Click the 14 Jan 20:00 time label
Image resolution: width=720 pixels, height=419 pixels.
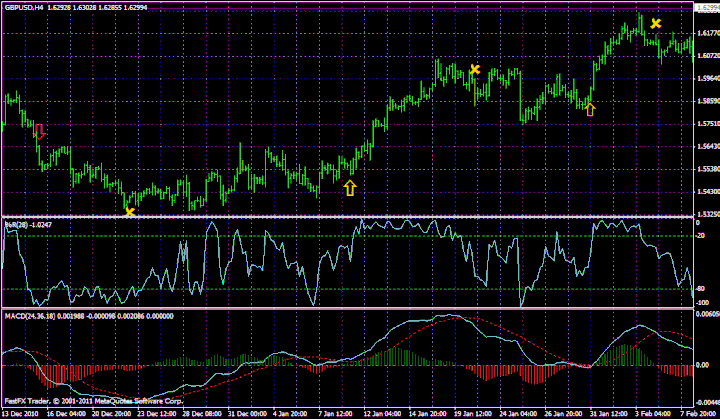[x=428, y=414]
